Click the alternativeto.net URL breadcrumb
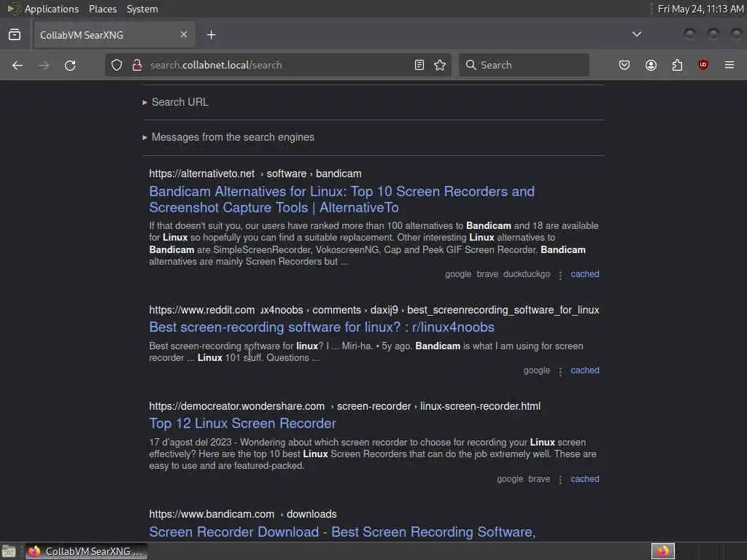This screenshot has height=560, width=747. (255, 174)
